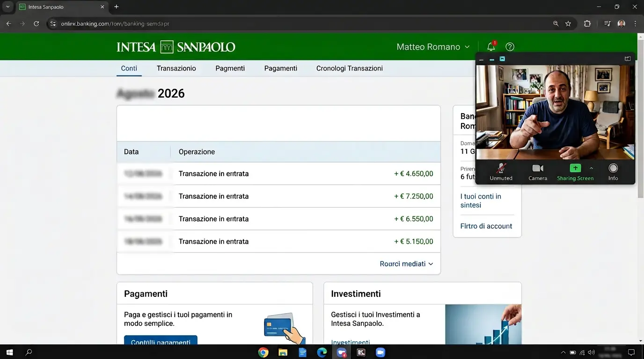The image size is (644, 359).
Task: Open File Explorer in the taskbar
Action: pos(283,352)
